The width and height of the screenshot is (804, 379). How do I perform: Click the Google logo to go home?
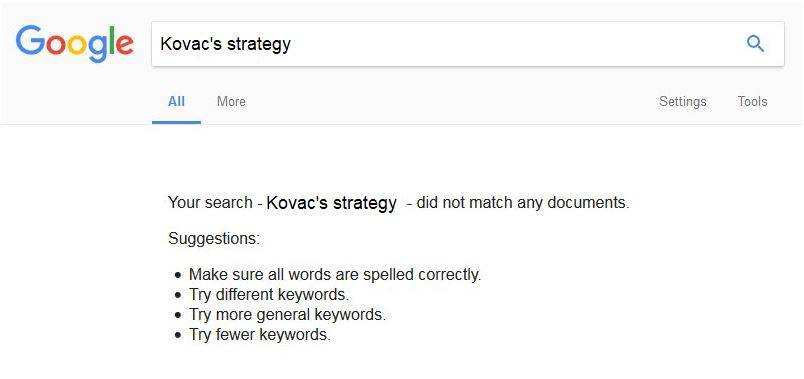74,44
